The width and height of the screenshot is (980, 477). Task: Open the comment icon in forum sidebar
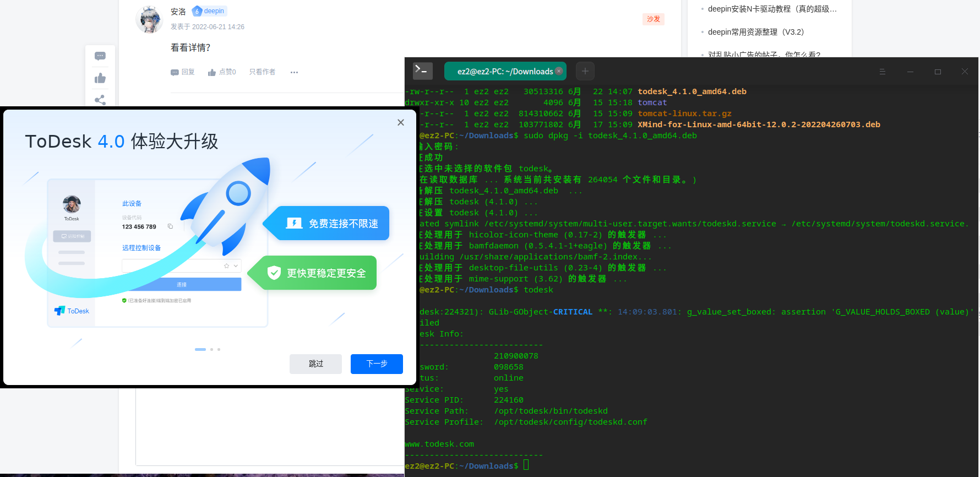(x=100, y=56)
